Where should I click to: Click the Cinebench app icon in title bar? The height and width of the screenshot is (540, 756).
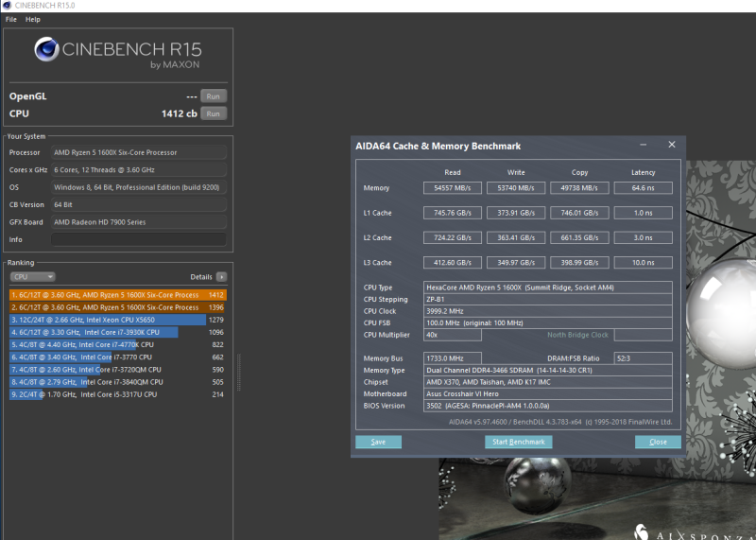(7, 6)
